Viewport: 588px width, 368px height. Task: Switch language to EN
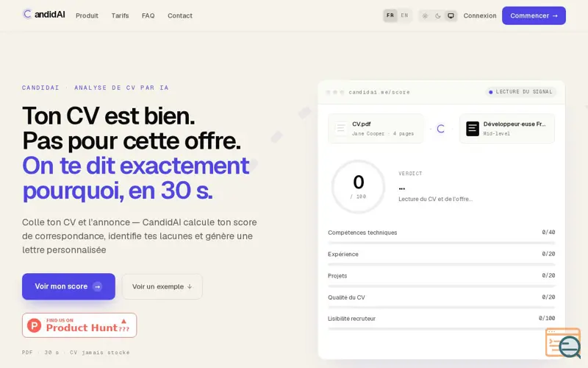(x=404, y=15)
